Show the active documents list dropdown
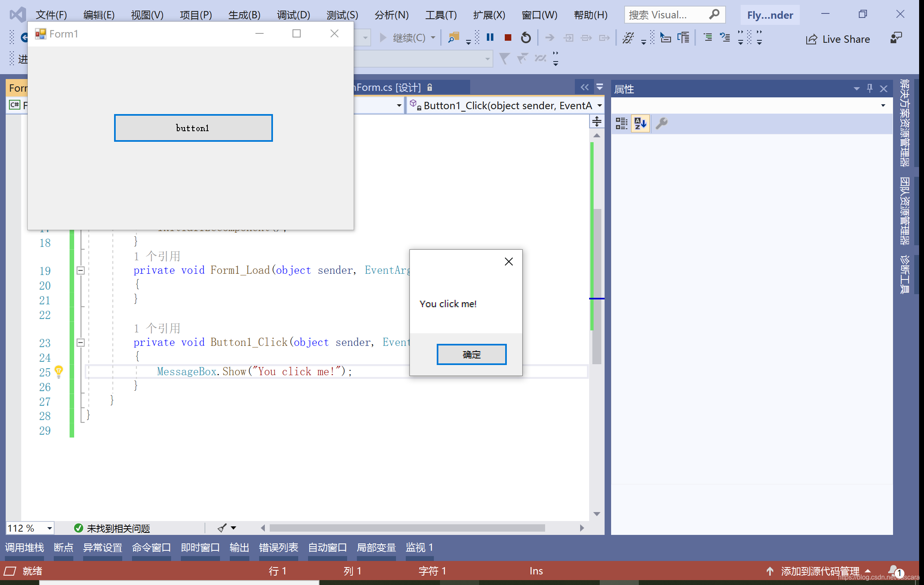 (599, 87)
